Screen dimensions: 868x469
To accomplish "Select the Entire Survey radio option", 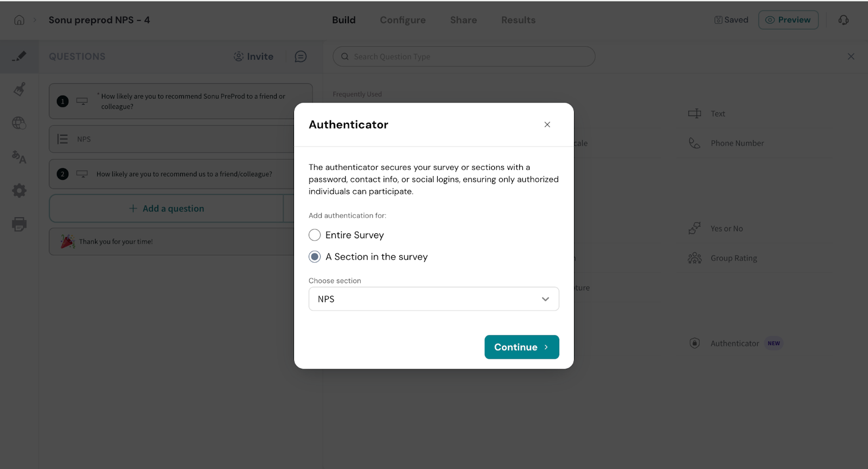I will [x=315, y=235].
